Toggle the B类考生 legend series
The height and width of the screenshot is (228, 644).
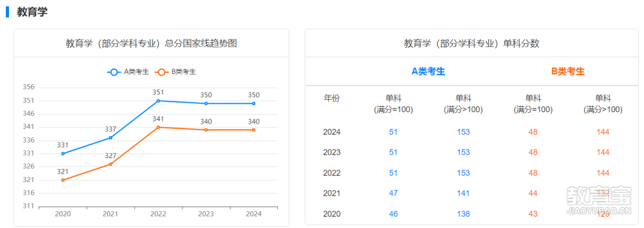click(x=175, y=72)
